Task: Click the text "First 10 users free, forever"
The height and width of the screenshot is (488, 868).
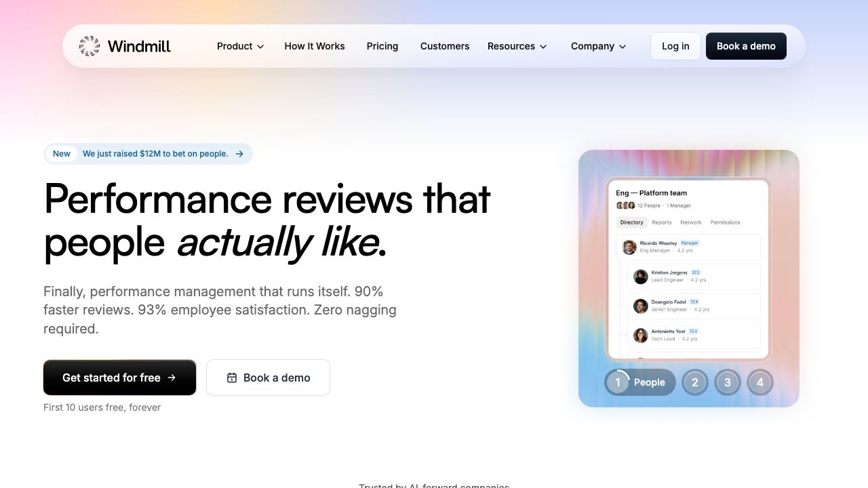Action: tap(102, 407)
